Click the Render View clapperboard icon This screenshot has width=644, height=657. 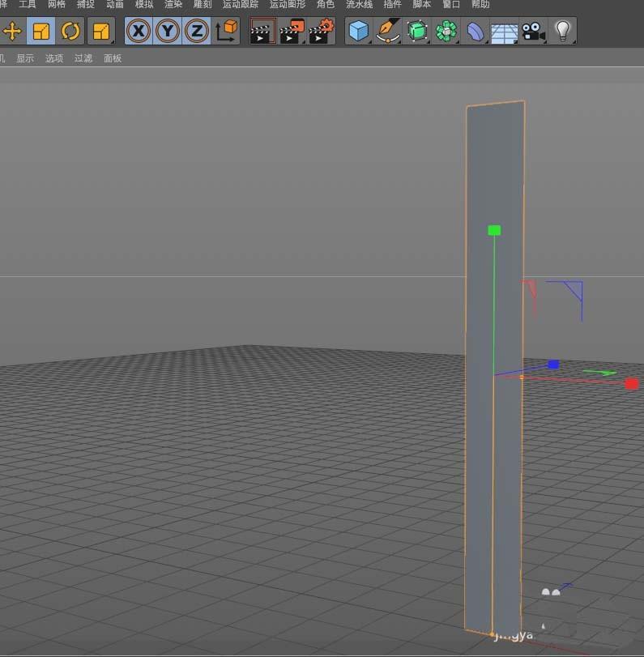262,32
